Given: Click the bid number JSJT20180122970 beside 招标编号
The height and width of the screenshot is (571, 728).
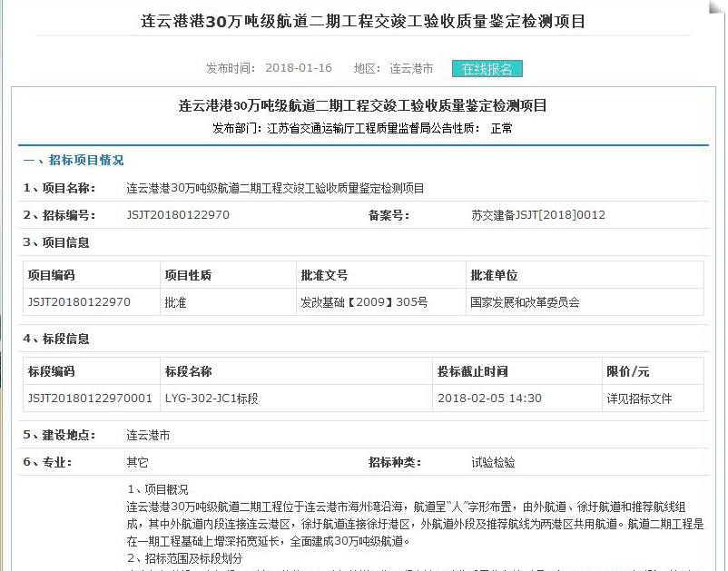Looking at the screenshot, I should (x=178, y=215).
